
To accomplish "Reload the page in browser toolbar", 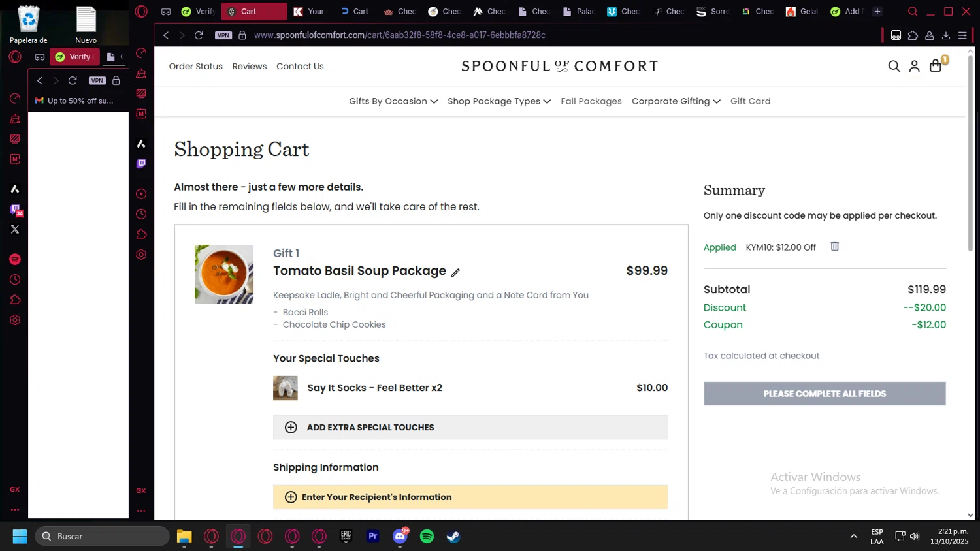I will 199,35.
